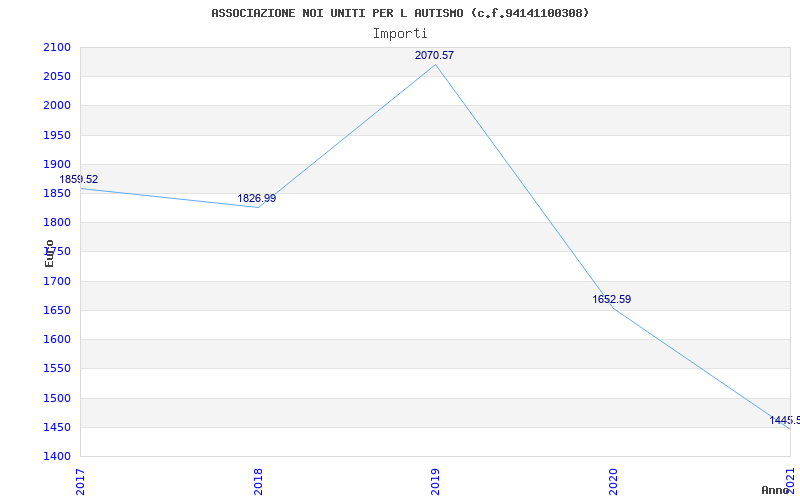Click the 2000 y-axis value
Image resolution: width=800 pixels, height=500 pixels.
57,106
